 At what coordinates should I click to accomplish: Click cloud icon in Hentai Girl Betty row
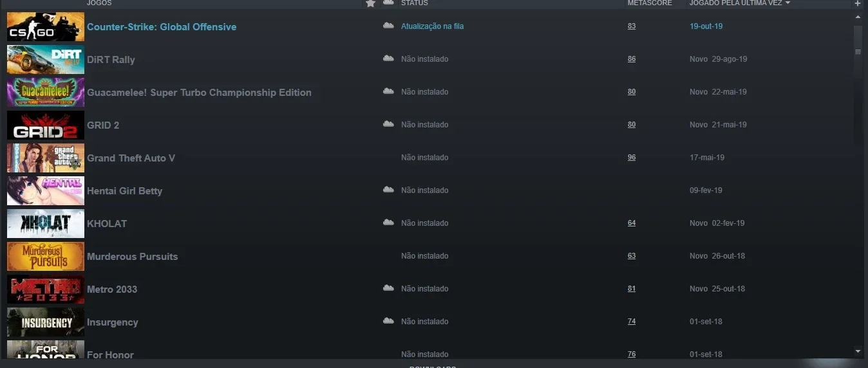388,190
